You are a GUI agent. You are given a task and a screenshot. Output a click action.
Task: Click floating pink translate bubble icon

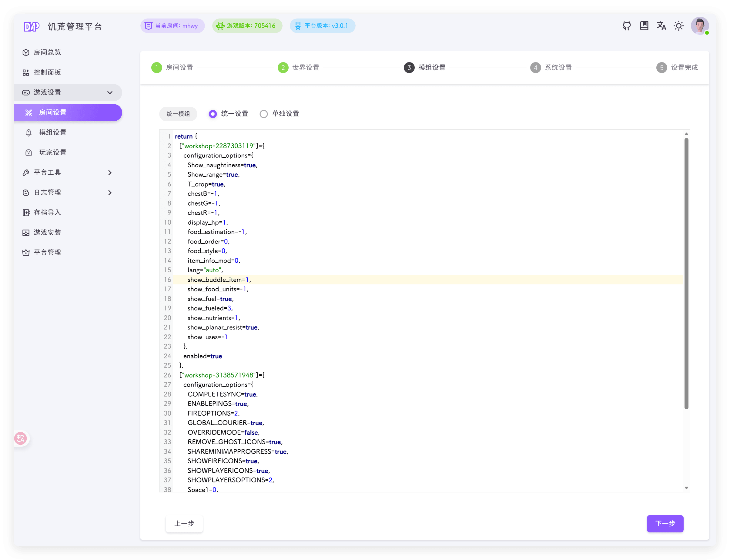pyautogui.click(x=21, y=438)
